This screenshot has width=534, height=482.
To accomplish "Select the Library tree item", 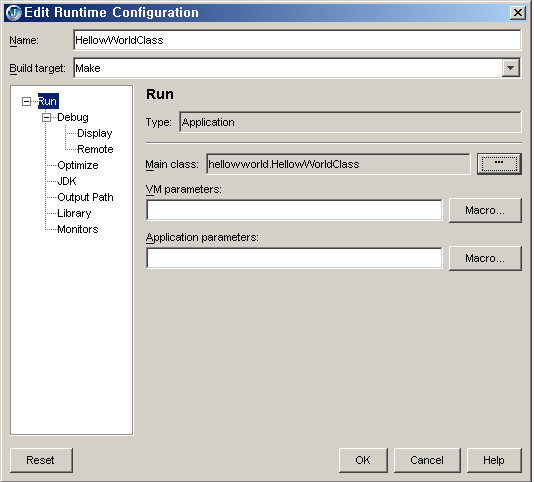I will pyautogui.click(x=74, y=213).
